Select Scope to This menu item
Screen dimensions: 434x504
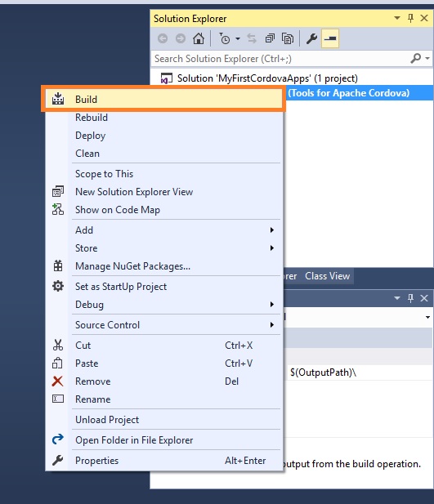(x=163, y=174)
